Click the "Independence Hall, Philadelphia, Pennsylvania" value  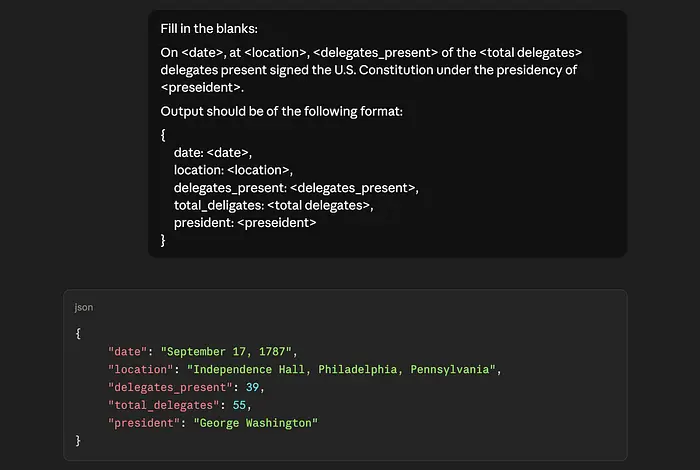[x=341, y=369]
